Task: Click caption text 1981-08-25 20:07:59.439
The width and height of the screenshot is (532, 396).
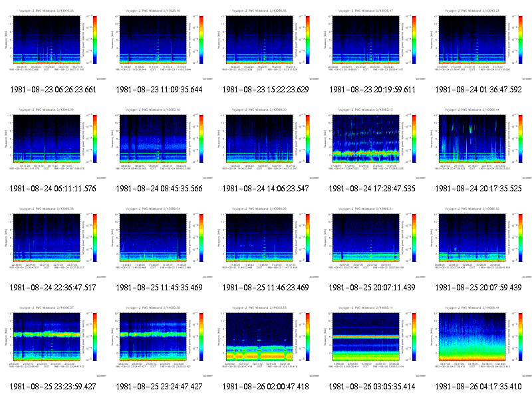Action: pyautogui.click(x=478, y=288)
